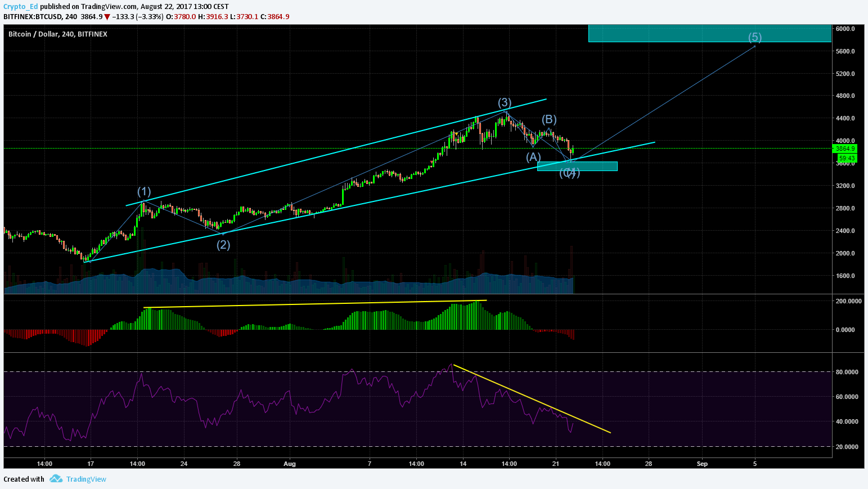Select the (B) correction label
The width and height of the screenshot is (868, 489).
(549, 119)
